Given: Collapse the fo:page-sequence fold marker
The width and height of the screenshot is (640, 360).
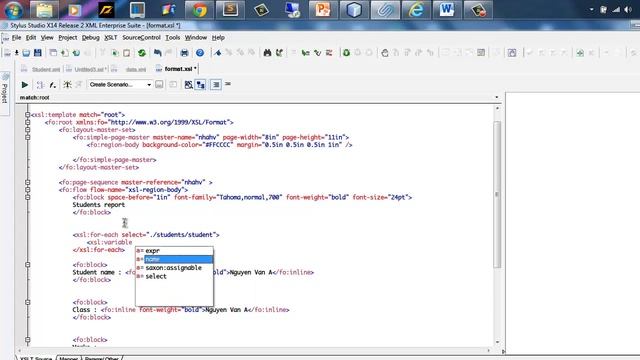Looking at the screenshot, I should [x=27, y=182].
